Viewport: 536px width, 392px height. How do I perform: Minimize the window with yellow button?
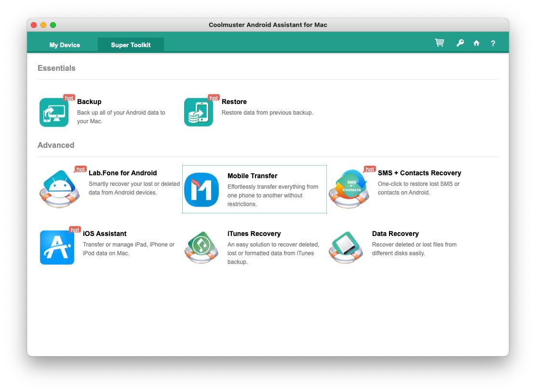click(43, 25)
